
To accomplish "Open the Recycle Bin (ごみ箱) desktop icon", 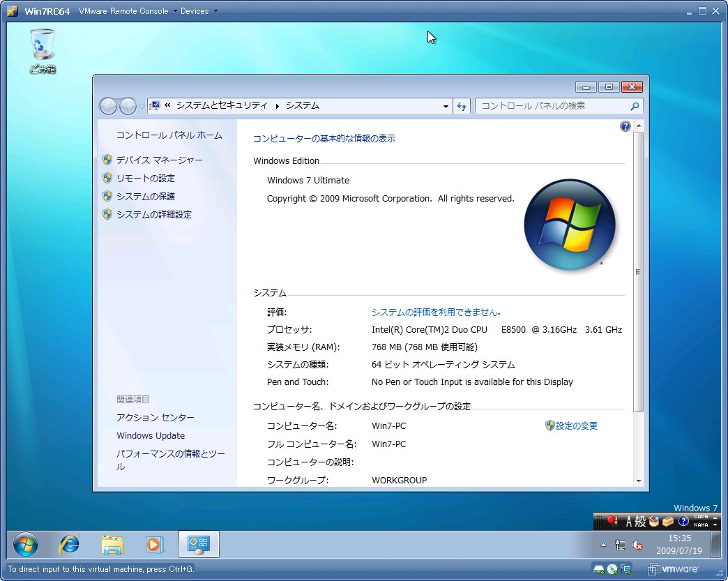I will (43, 51).
